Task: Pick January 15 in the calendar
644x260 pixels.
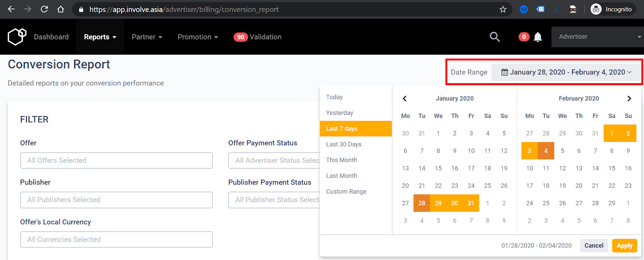Action: pos(438,168)
